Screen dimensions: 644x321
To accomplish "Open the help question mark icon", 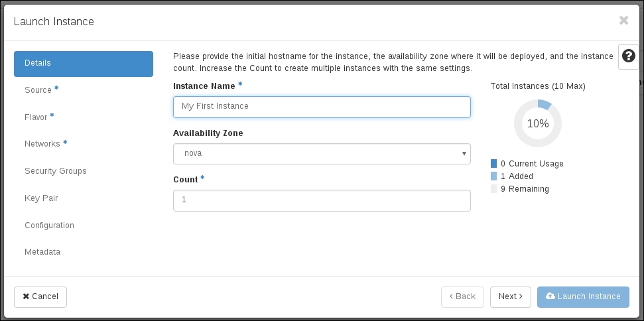I will click(628, 57).
